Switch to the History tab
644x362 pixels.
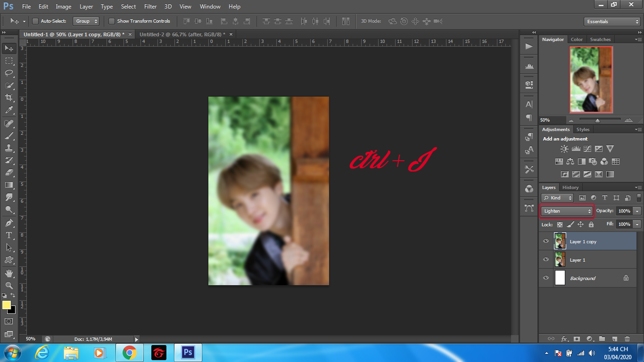coord(570,188)
